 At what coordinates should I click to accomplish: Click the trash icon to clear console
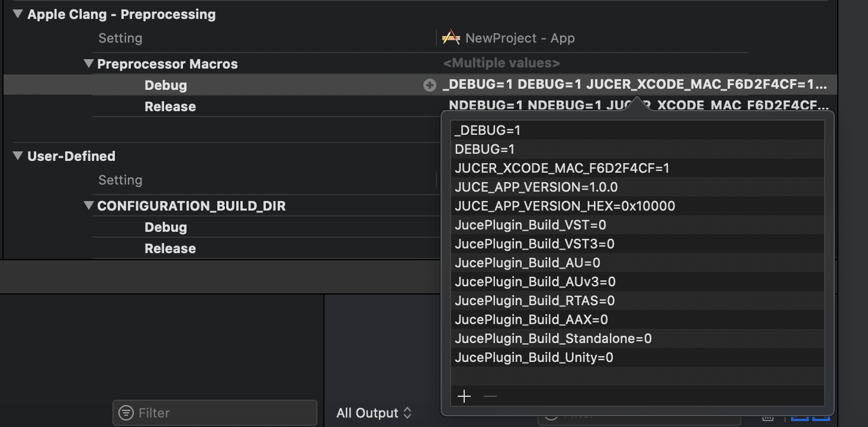click(x=768, y=418)
